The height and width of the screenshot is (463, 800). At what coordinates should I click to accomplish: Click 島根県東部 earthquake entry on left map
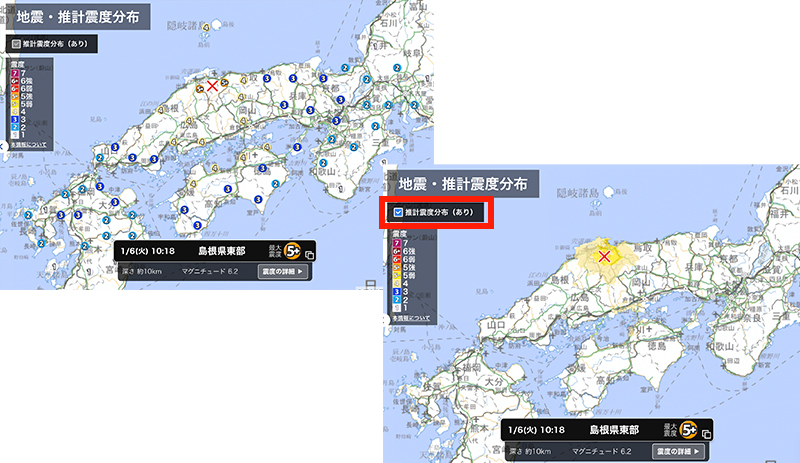(222, 250)
